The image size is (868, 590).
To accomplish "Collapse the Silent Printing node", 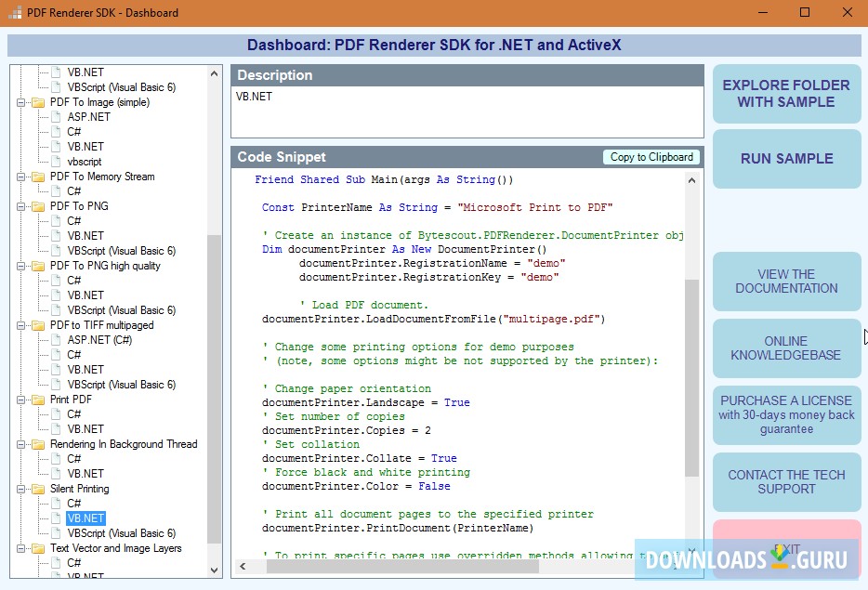I will (20, 489).
